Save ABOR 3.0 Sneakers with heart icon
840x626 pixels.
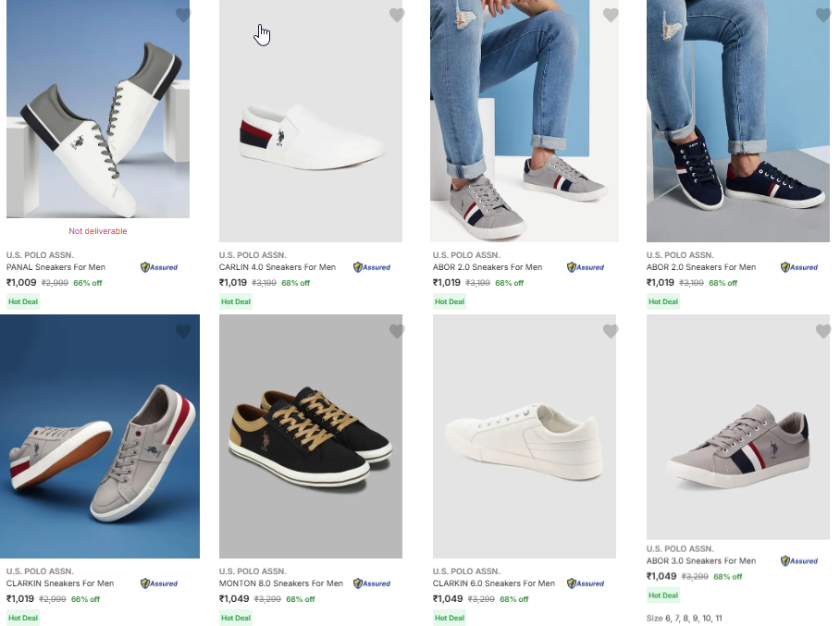[x=823, y=331]
